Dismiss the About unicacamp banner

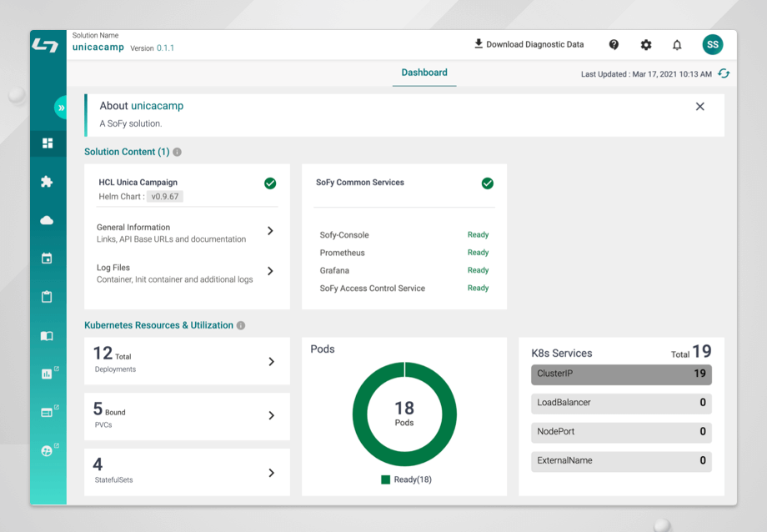coord(699,107)
